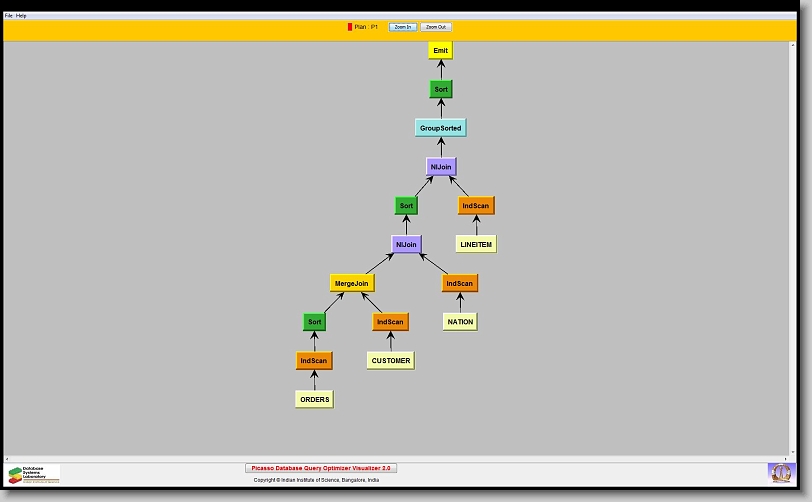Select the GroupSorted node
This screenshot has height=502, width=812.
tap(440, 128)
